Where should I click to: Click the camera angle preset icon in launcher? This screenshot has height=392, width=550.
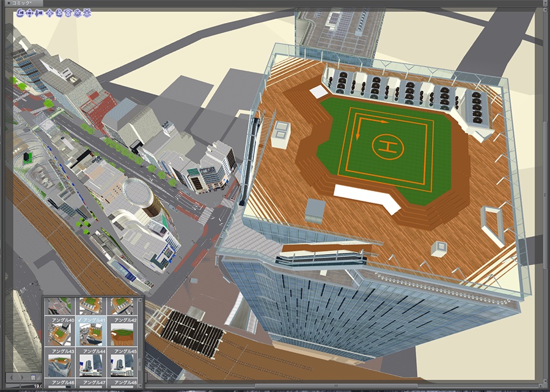click(x=33, y=377)
